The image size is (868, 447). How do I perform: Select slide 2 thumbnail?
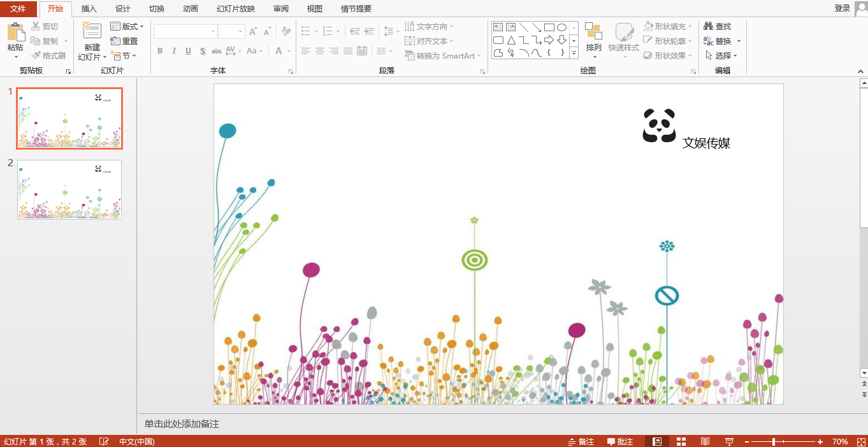click(69, 190)
